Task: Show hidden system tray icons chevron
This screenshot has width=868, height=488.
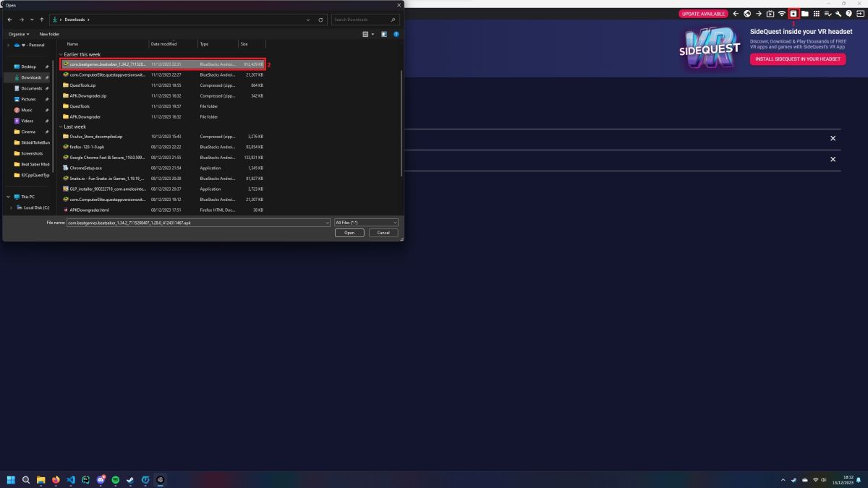Action: 783,480
